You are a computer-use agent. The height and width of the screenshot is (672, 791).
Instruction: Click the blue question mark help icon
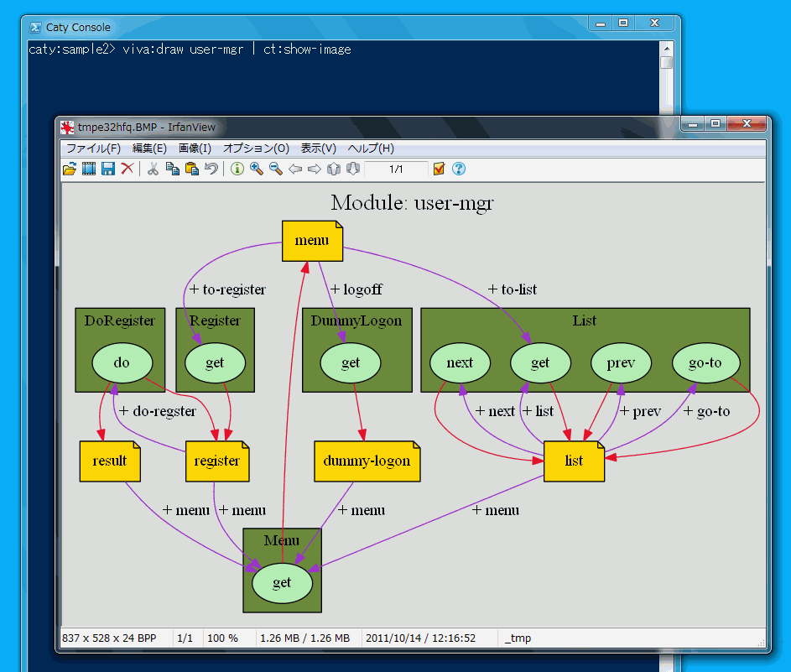click(x=459, y=169)
